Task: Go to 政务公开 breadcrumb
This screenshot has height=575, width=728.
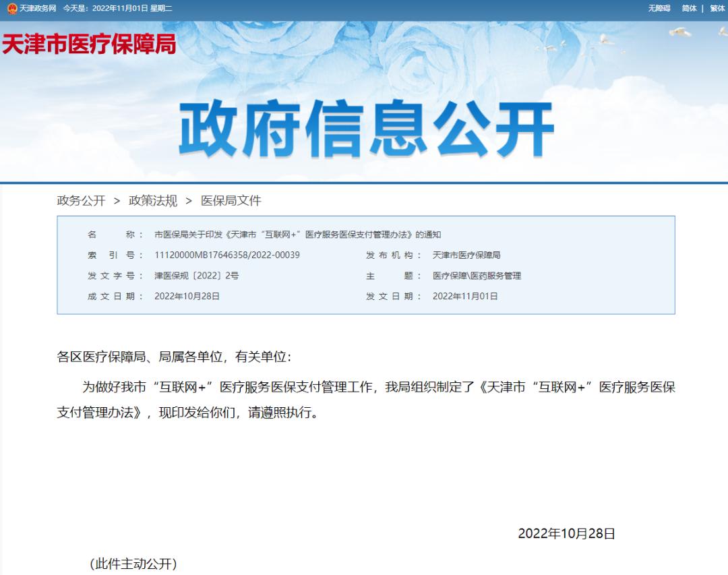Action: (81, 201)
